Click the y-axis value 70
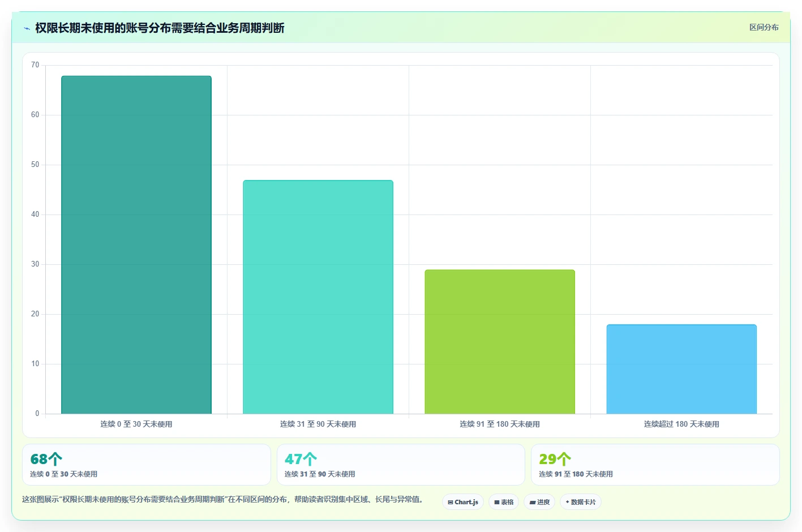 click(x=35, y=65)
